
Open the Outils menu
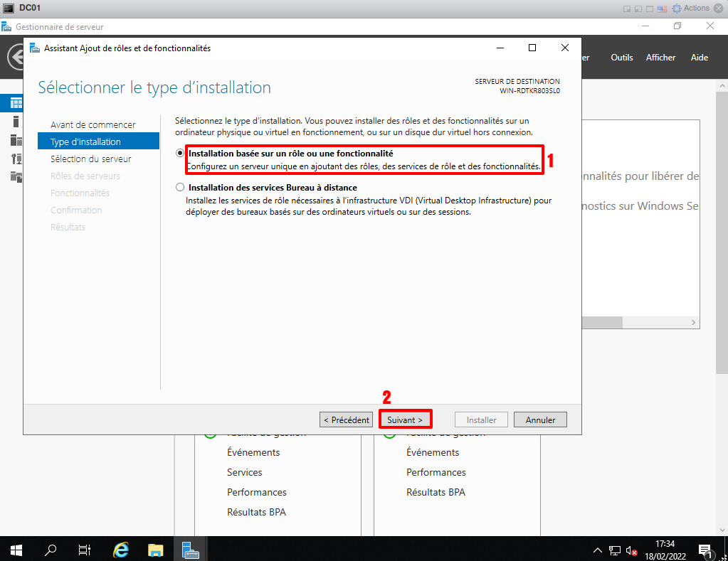(x=621, y=58)
